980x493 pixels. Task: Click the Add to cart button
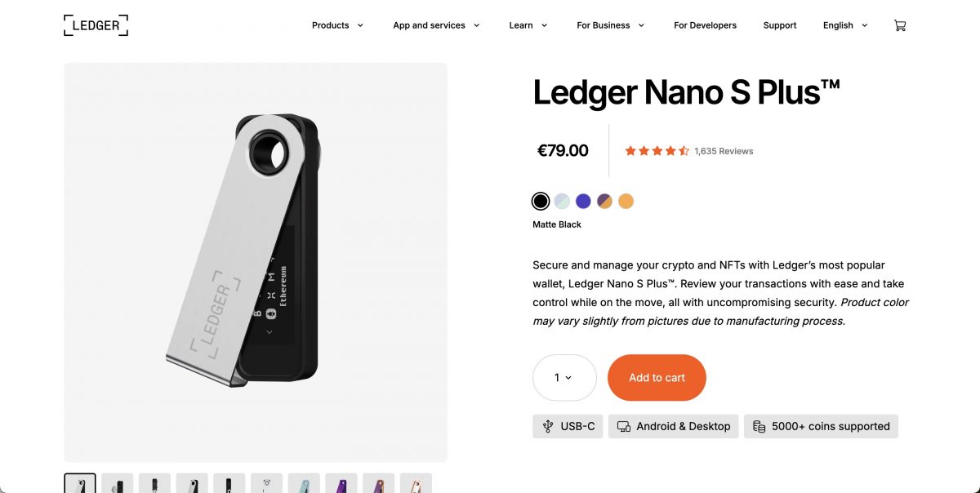pos(657,377)
